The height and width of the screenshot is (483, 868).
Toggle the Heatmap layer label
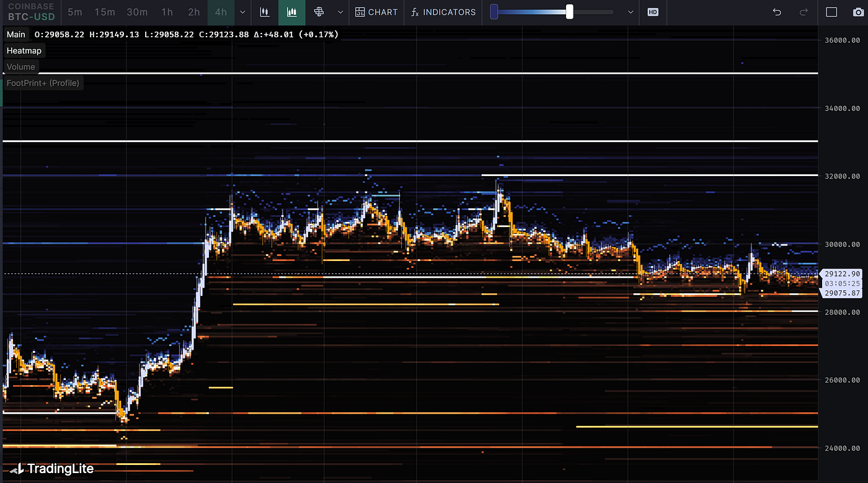pos(24,50)
